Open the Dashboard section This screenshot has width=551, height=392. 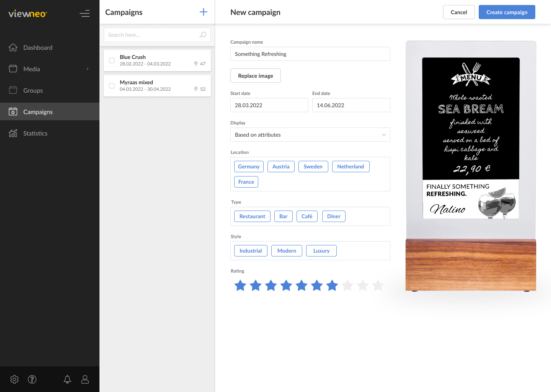pos(38,47)
